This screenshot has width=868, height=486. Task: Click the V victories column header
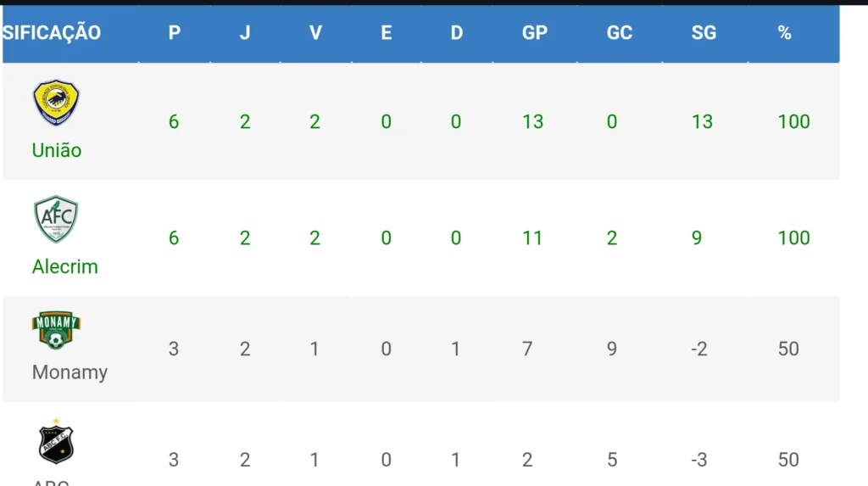coord(315,33)
